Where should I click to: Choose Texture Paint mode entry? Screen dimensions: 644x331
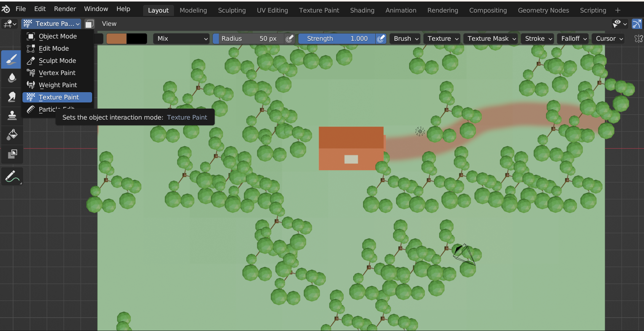coord(57,97)
